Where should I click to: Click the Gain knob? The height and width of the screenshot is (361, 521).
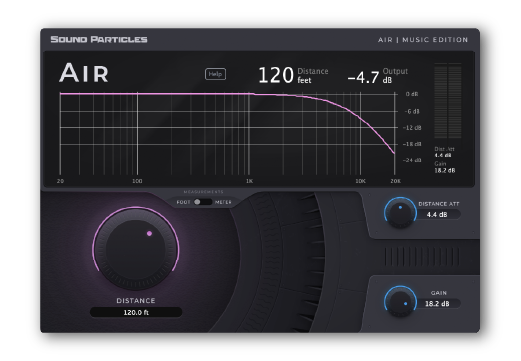click(400, 302)
